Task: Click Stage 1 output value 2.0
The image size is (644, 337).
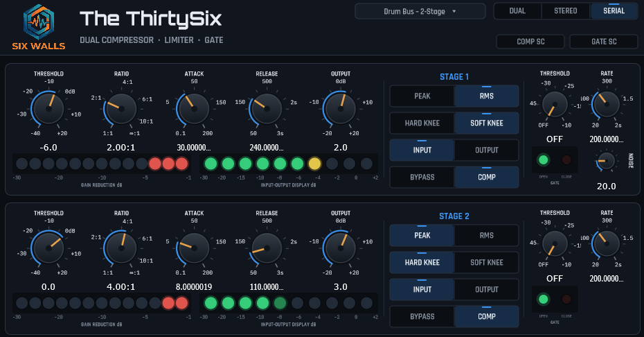Action: click(x=340, y=147)
